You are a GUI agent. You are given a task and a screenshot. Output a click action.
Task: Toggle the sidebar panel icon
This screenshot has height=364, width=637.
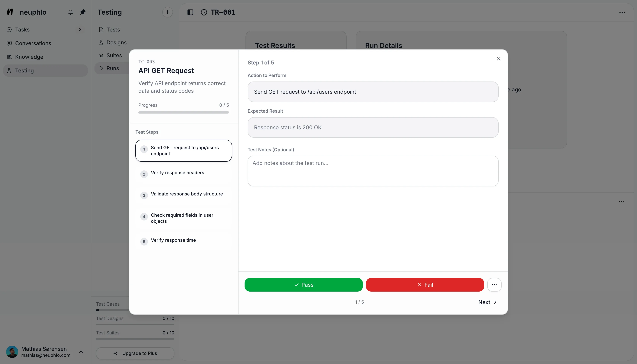pyautogui.click(x=190, y=12)
